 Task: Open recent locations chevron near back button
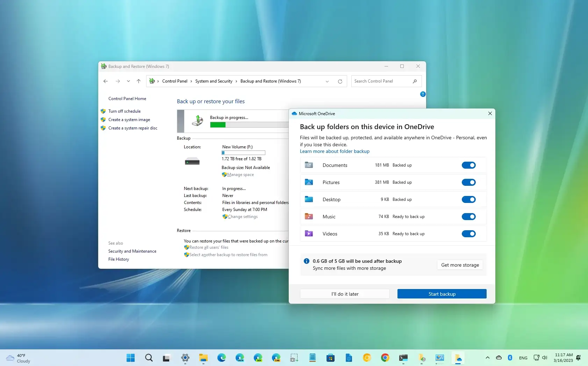pos(128,81)
